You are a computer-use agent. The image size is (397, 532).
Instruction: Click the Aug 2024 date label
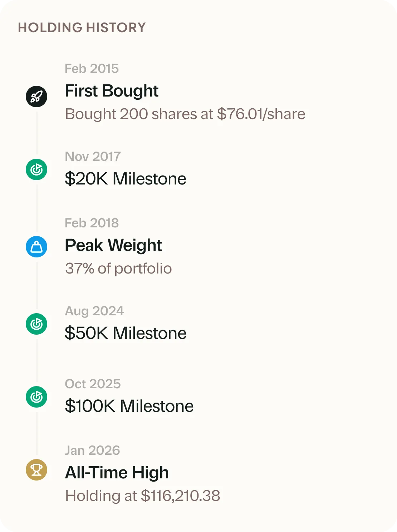coord(94,311)
